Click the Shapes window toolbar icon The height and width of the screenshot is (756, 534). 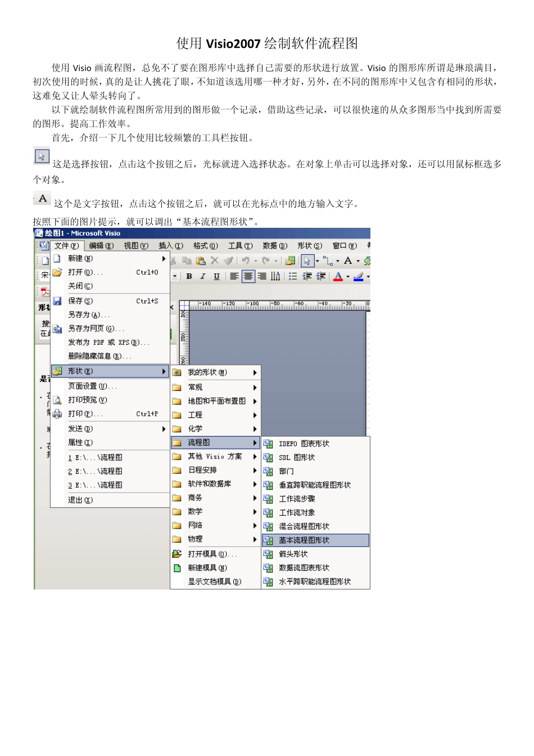[x=290, y=260]
